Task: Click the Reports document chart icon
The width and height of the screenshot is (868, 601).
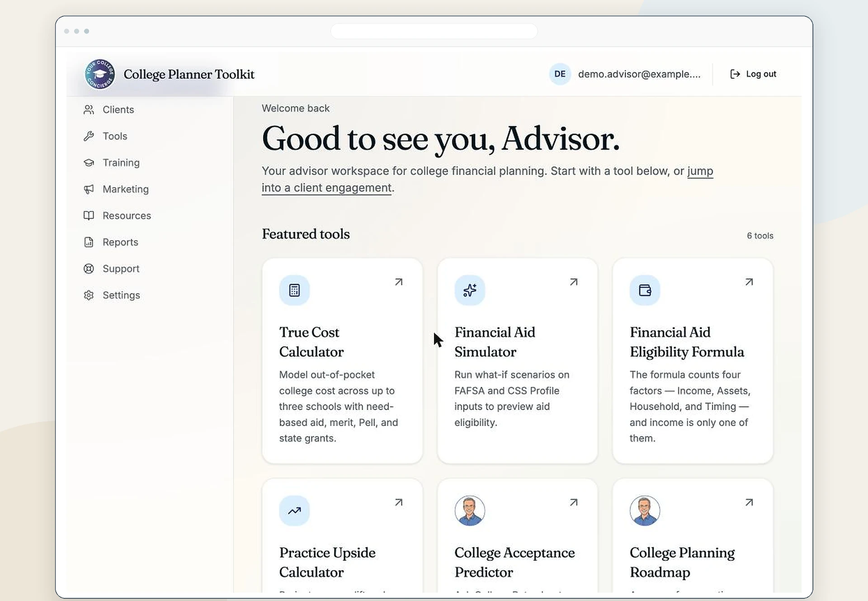Action: [x=89, y=242]
